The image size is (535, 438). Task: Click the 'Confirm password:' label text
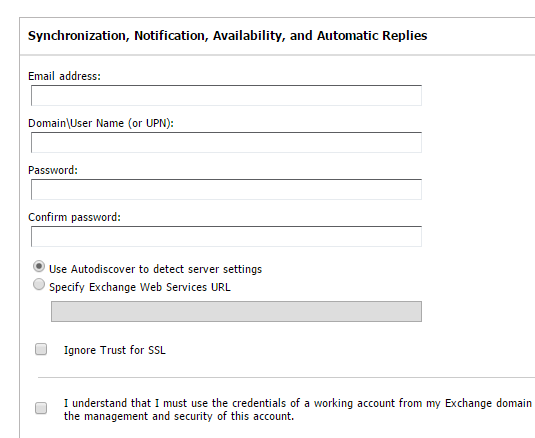click(x=74, y=217)
